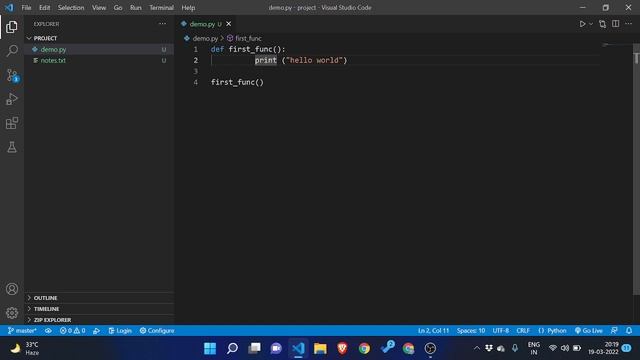Open the Accounts menu icon
The width and height of the screenshot is (640, 360).
tap(12, 289)
